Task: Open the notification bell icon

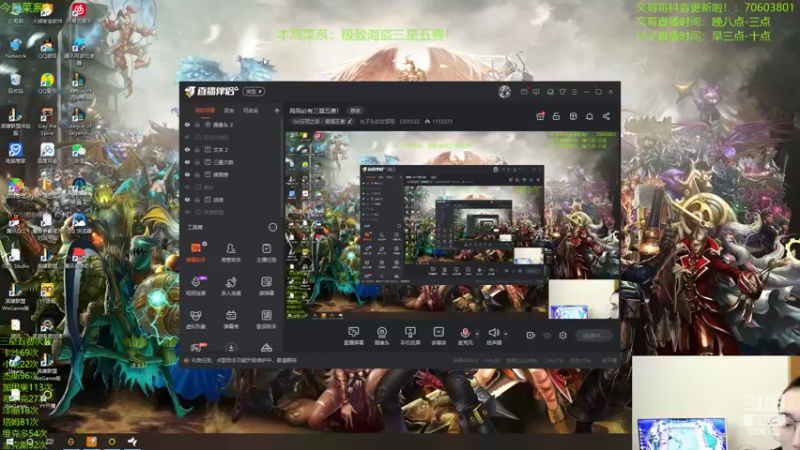Action: pos(589,116)
